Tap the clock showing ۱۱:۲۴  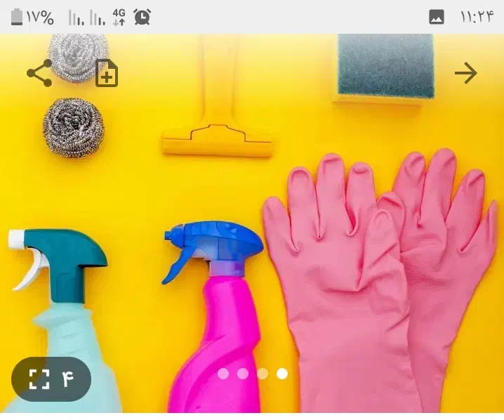(477, 17)
